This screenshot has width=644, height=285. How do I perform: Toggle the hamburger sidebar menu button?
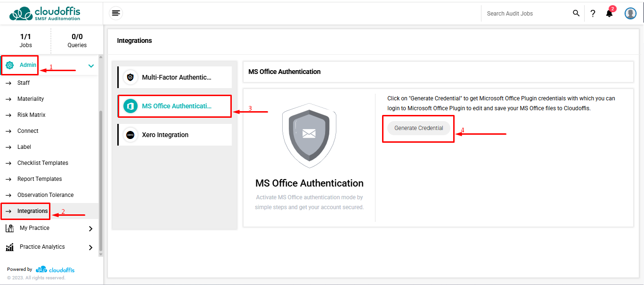click(116, 13)
